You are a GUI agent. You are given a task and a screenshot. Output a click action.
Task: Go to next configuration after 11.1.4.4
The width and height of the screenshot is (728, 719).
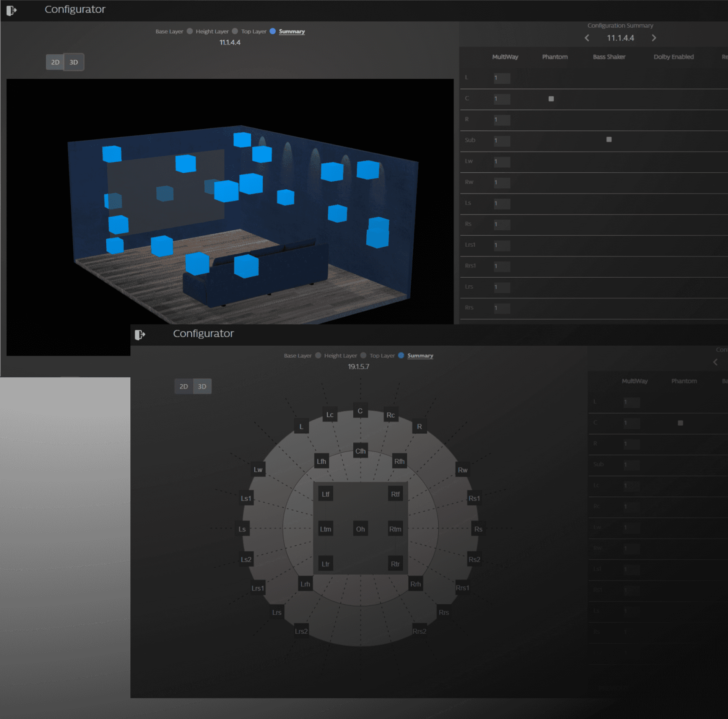654,38
